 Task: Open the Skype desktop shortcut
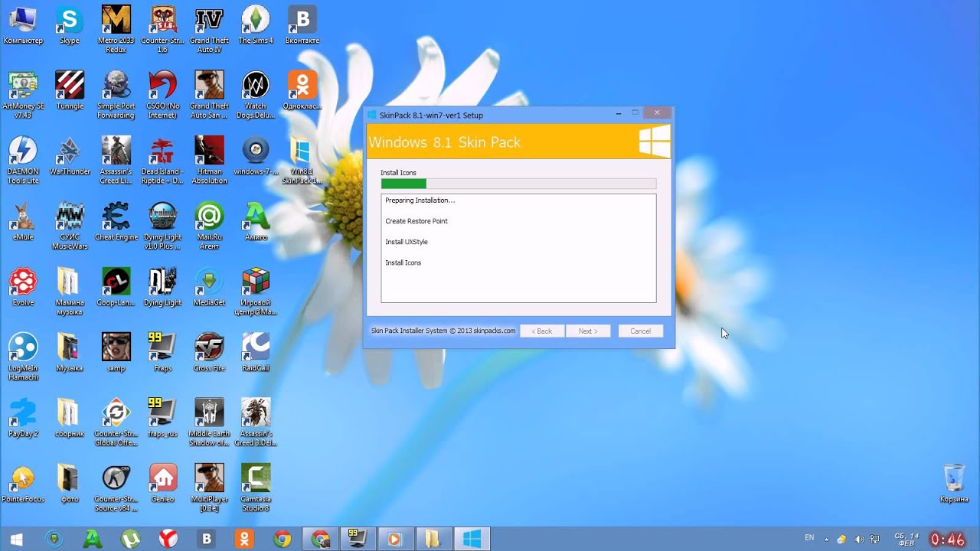click(x=70, y=24)
